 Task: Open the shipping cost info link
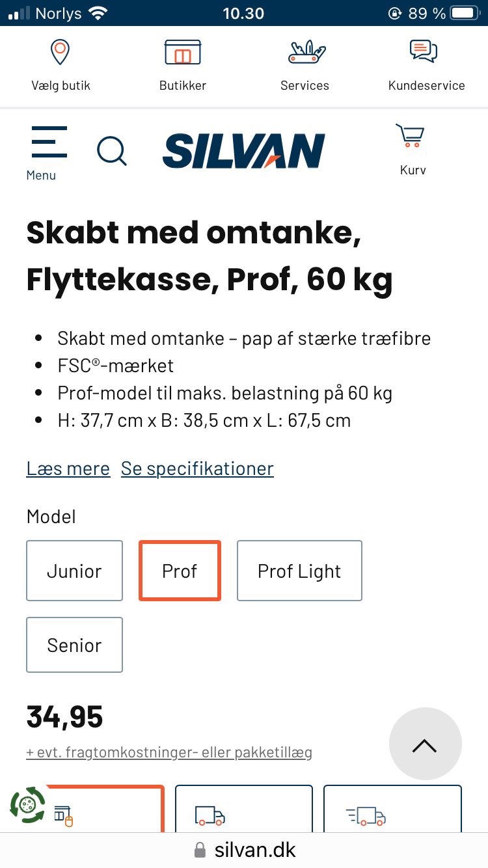click(169, 752)
